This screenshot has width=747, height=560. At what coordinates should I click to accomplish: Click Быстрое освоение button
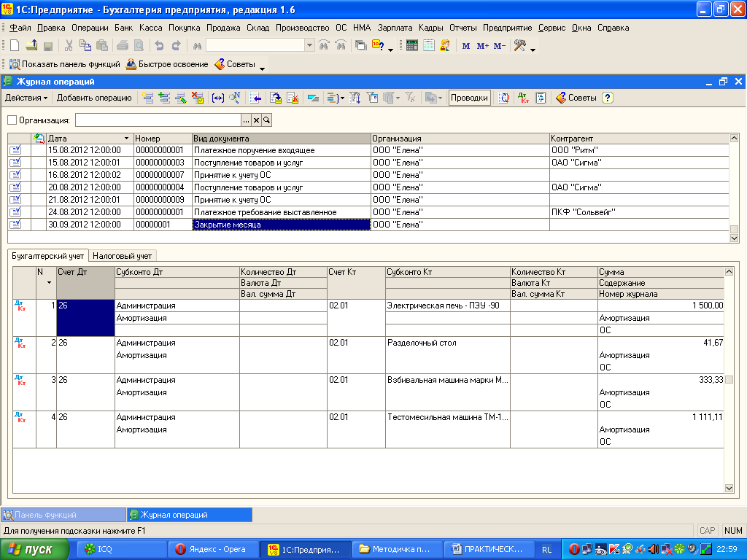click(167, 64)
